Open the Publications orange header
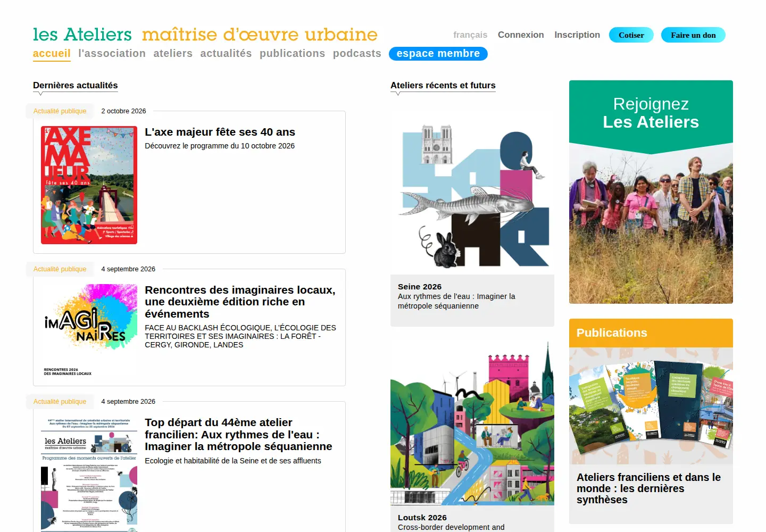 tap(651, 333)
